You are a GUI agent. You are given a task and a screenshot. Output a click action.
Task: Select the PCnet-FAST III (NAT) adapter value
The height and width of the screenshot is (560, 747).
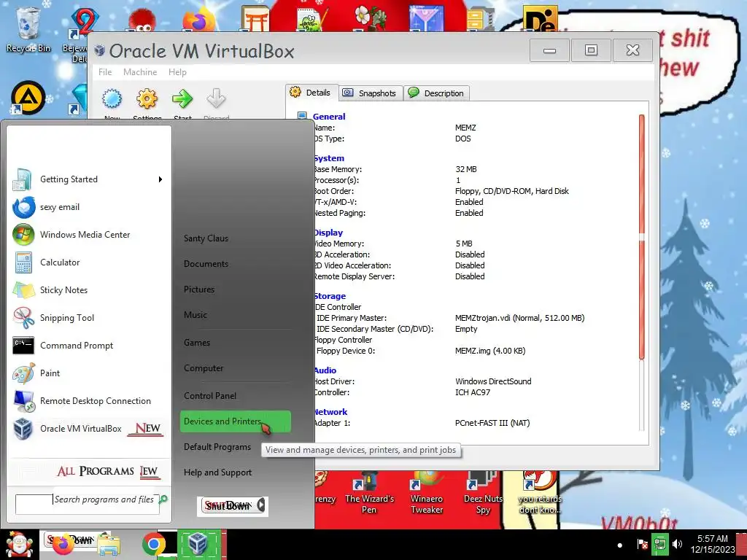click(492, 423)
